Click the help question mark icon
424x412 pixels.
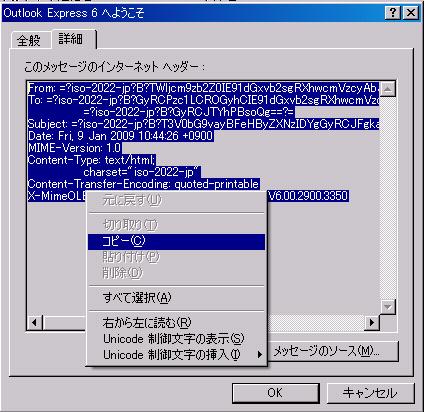pos(393,13)
